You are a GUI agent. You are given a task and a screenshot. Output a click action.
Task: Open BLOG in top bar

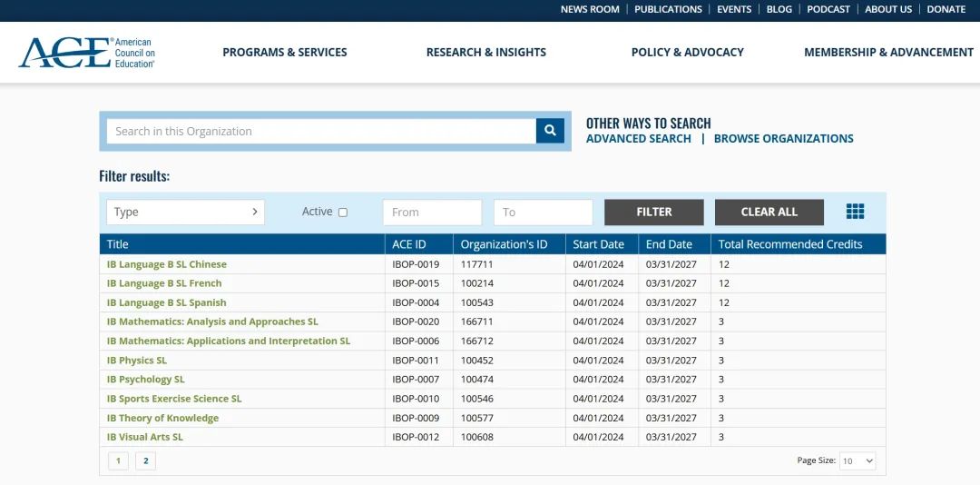point(779,9)
